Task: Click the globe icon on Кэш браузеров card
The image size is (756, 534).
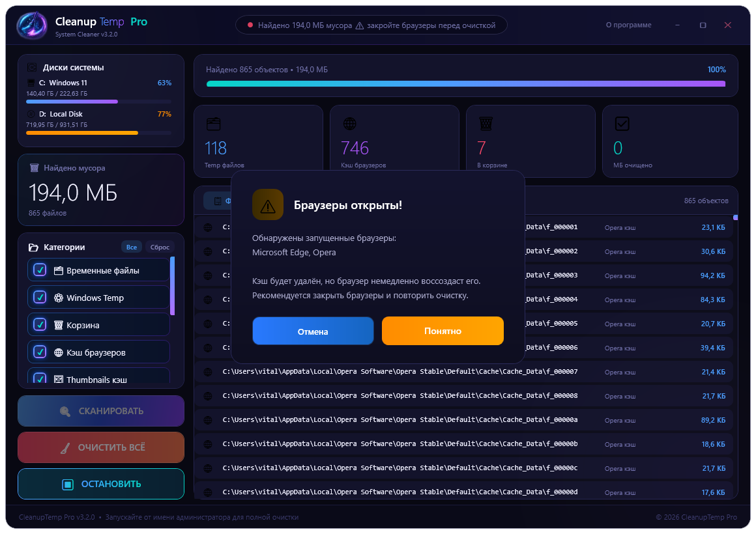Action: pos(349,124)
